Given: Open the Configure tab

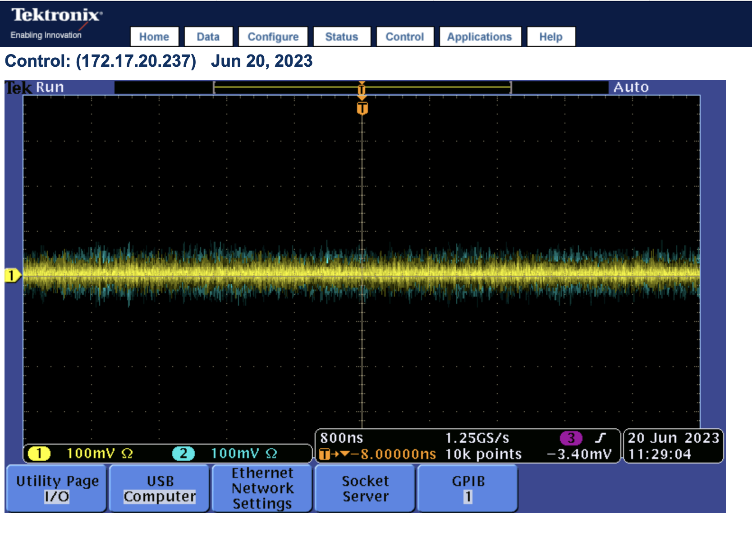Looking at the screenshot, I should pyautogui.click(x=273, y=37).
